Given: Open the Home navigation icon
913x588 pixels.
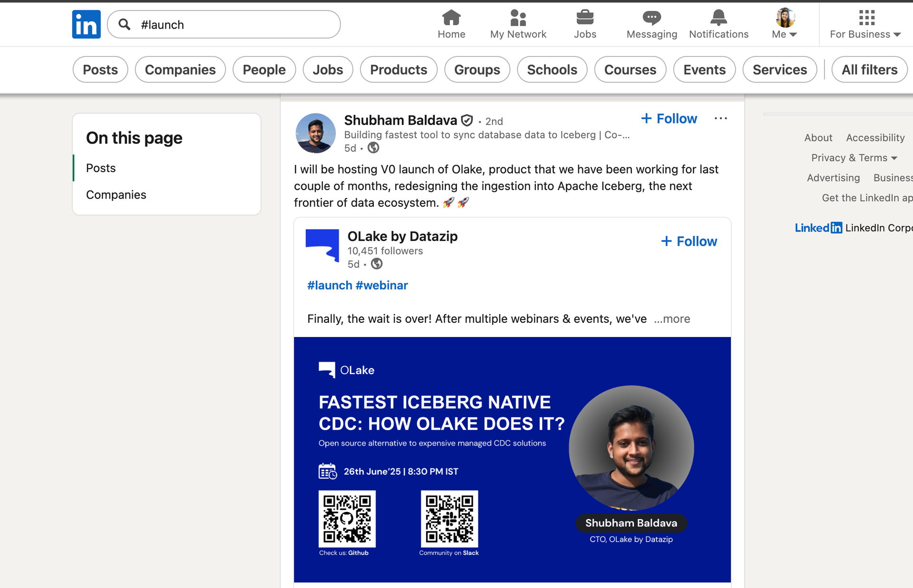Looking at the screenshot, I should [451, 18].
